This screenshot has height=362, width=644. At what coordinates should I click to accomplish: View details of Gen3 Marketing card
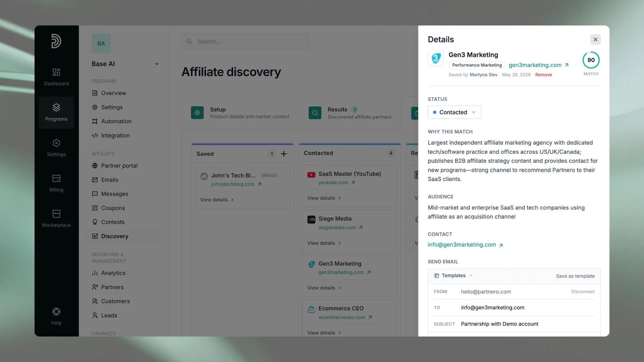click(x=324, y=288)
